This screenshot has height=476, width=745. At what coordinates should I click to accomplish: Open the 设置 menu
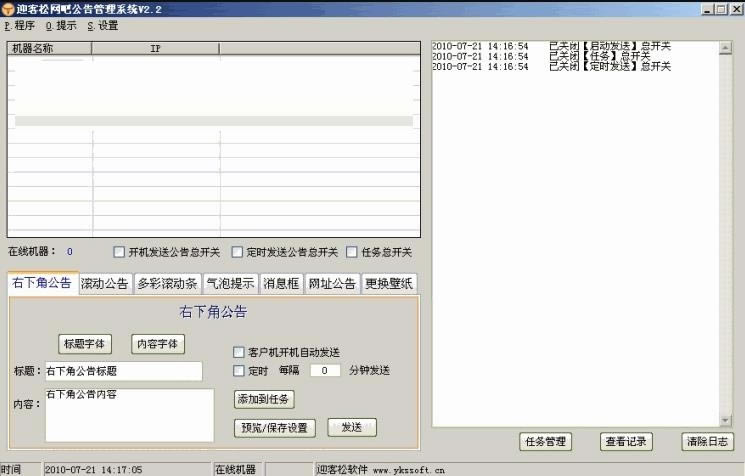103,26
